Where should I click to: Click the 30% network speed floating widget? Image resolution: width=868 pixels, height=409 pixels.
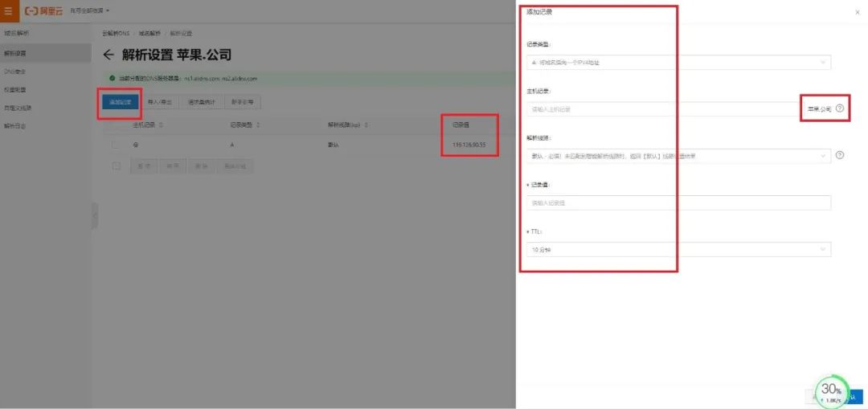click(x=831, y=391)
